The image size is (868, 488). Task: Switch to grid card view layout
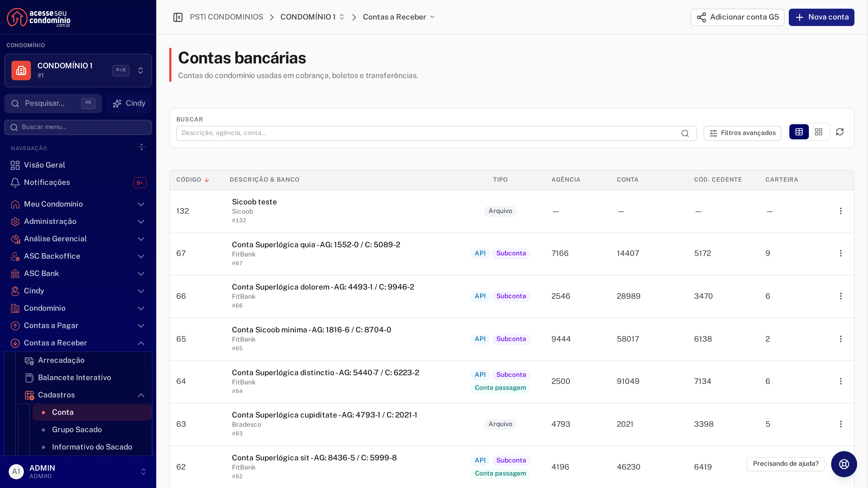(x=818, y=132)
